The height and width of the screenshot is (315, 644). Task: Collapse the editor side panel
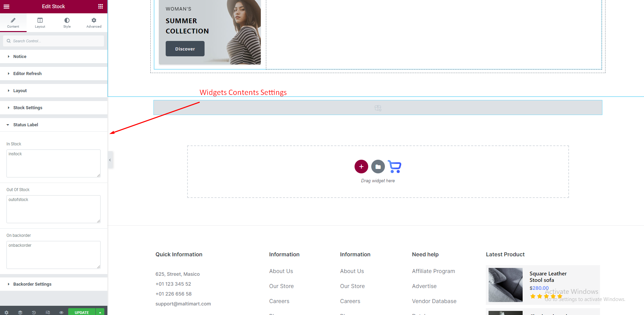pyautogui.click(x=110, y=160)
